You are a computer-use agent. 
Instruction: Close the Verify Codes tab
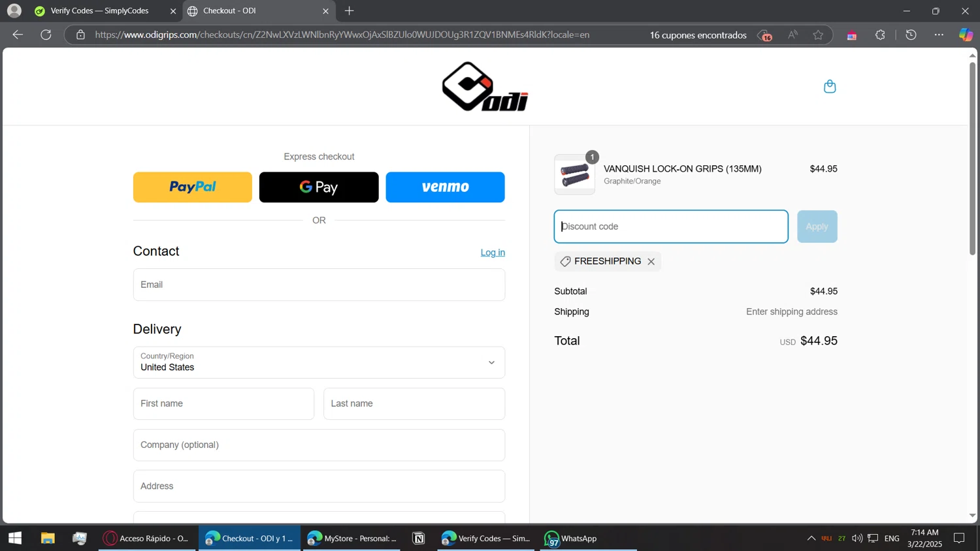click(173, 10)
